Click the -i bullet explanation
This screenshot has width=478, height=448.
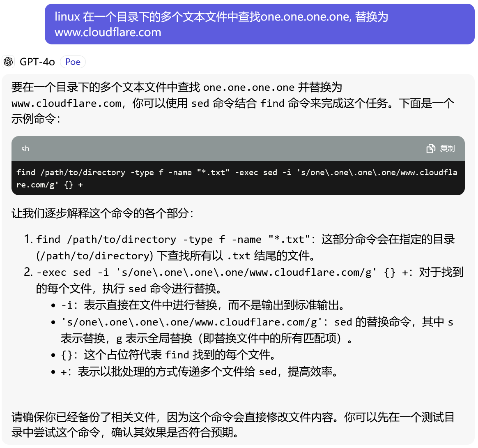tap(203, 305)
